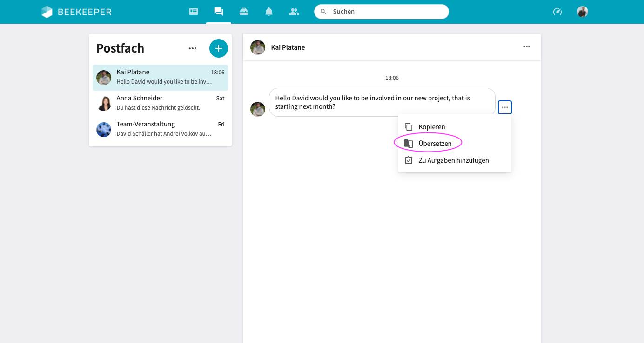Open the Team-Veranstaltung group chat
Screen dimensions: 644x343
[160, 129]
